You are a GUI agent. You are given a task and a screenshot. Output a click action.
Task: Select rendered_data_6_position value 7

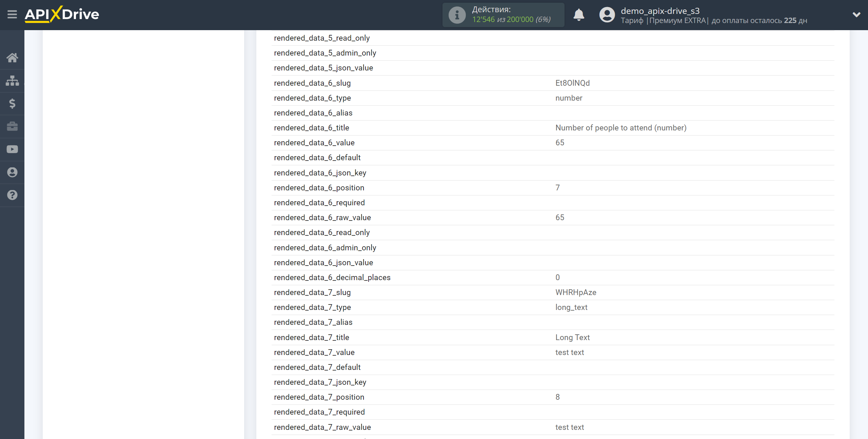pos(557,188)
